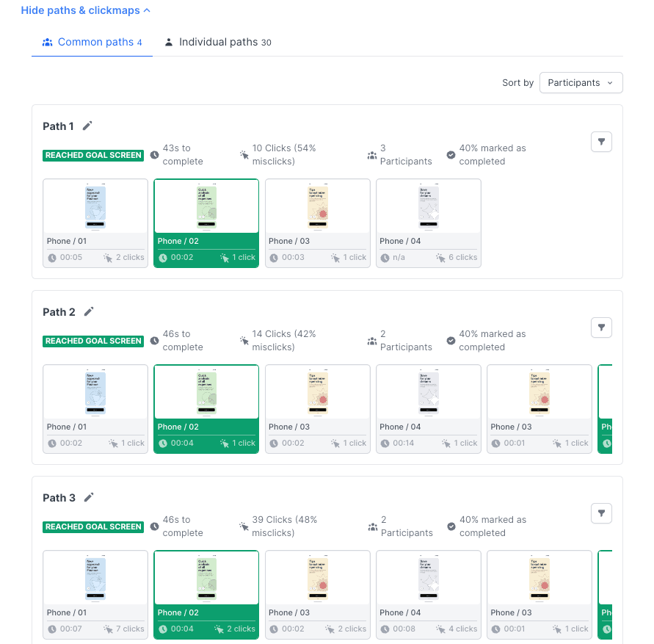Select the Common paths tab

(x=92, y=42)
